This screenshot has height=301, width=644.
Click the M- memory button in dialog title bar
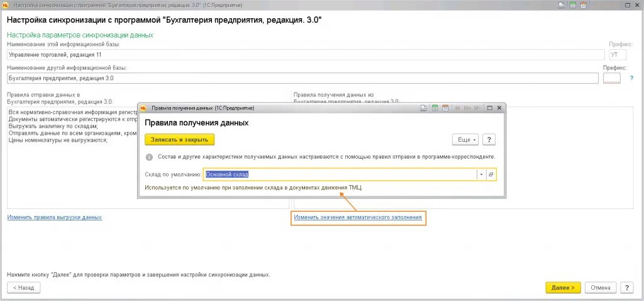(477, 108)
